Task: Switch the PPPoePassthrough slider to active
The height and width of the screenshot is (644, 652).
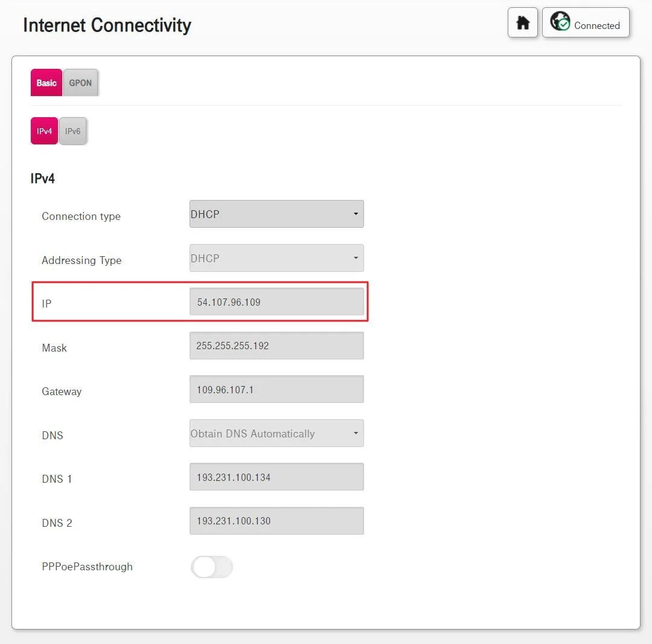Action: point(212,567)
